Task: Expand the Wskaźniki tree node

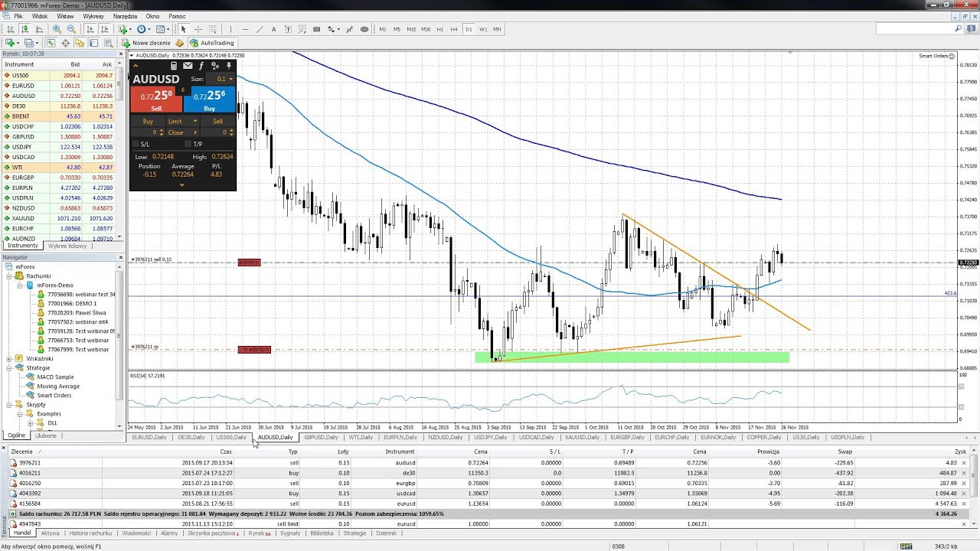Action: pos(10,358)
